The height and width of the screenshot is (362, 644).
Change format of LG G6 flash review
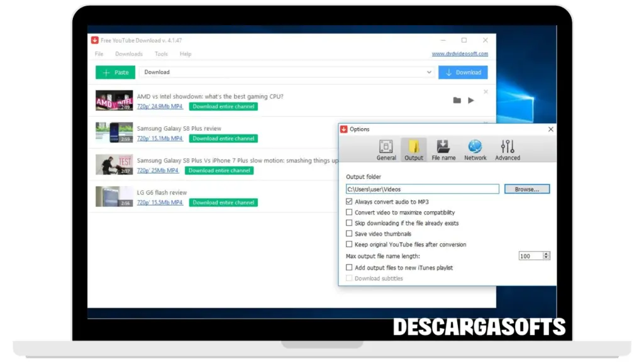click(160, 203)
